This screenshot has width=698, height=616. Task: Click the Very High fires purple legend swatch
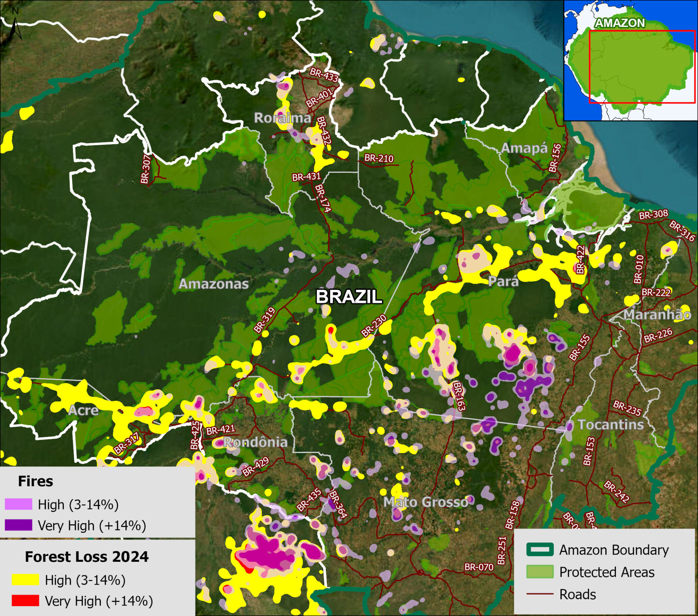[x=18, y=524]
